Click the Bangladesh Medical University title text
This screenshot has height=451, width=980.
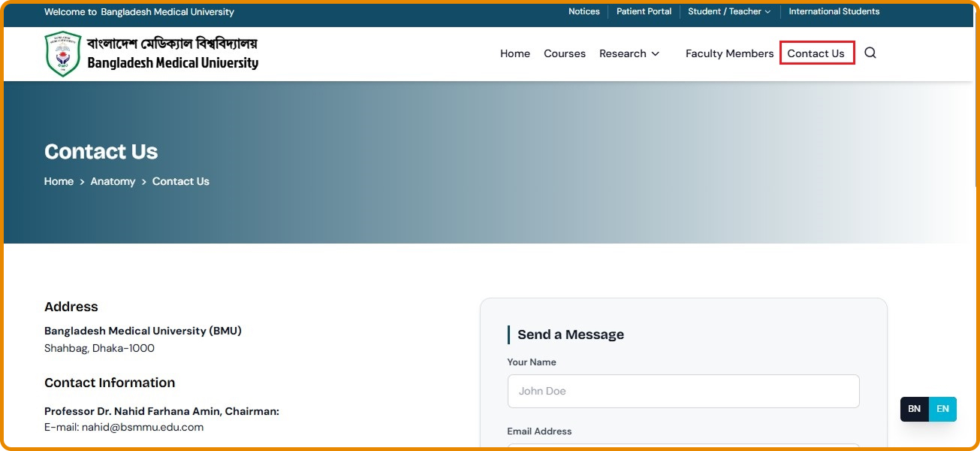point(173,63)
